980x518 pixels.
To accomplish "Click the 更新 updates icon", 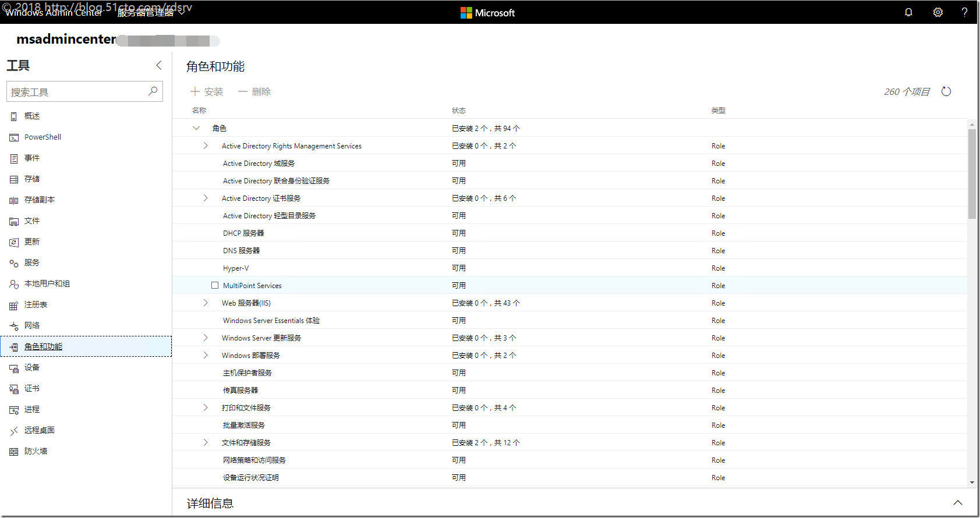I will [x=14, y=242].
